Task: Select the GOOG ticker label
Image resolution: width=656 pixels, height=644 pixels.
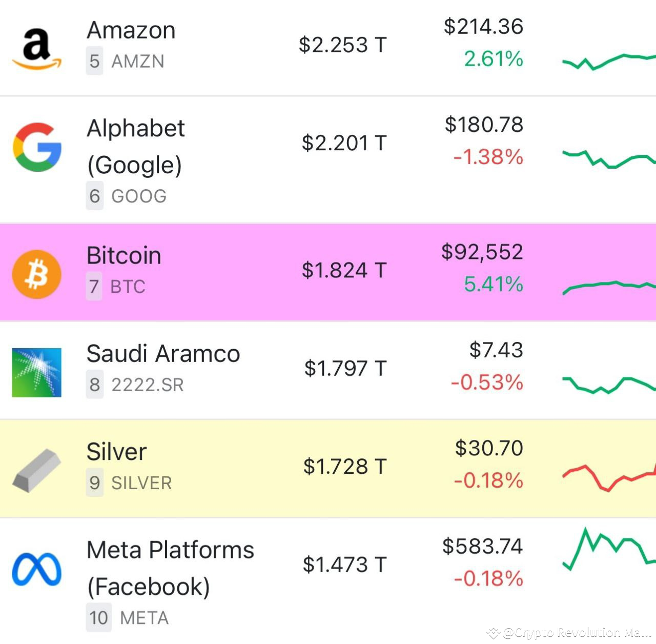Action: (x=138, y=196)
